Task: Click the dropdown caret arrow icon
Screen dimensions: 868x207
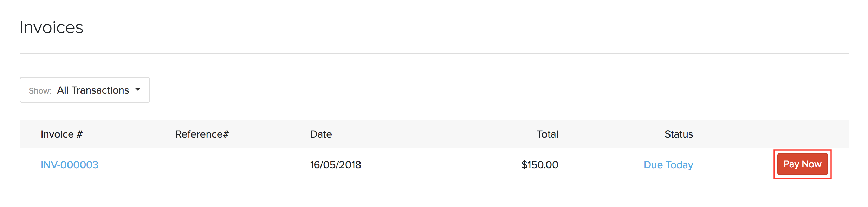Action: tap(138, 89)
